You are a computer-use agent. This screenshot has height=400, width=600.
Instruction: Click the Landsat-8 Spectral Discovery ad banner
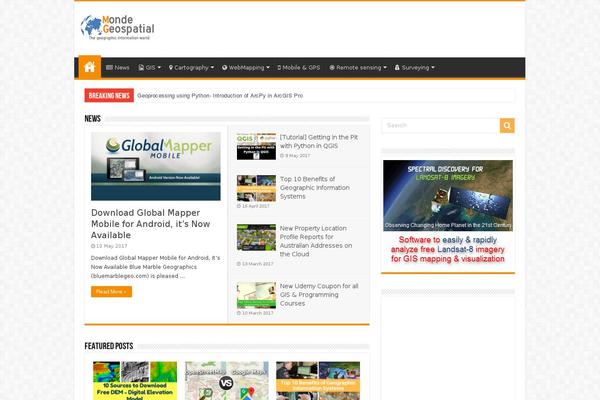447,215
